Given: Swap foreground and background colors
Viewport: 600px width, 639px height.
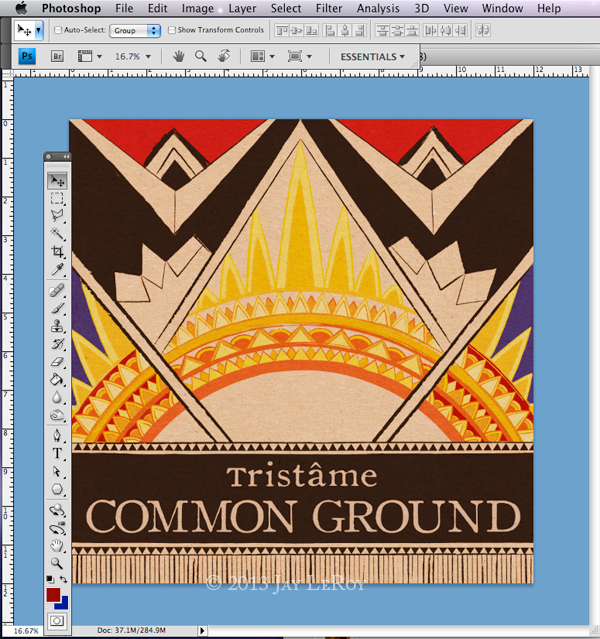Looking at the screenshot, I should (x=64, y=579).
